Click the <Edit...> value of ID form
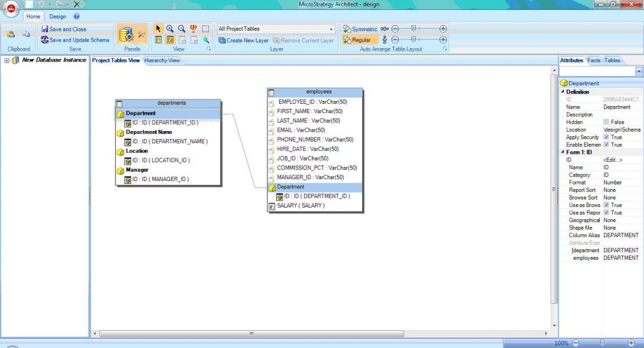This screenshot has width=644, height=348. [x=613, y=159]
